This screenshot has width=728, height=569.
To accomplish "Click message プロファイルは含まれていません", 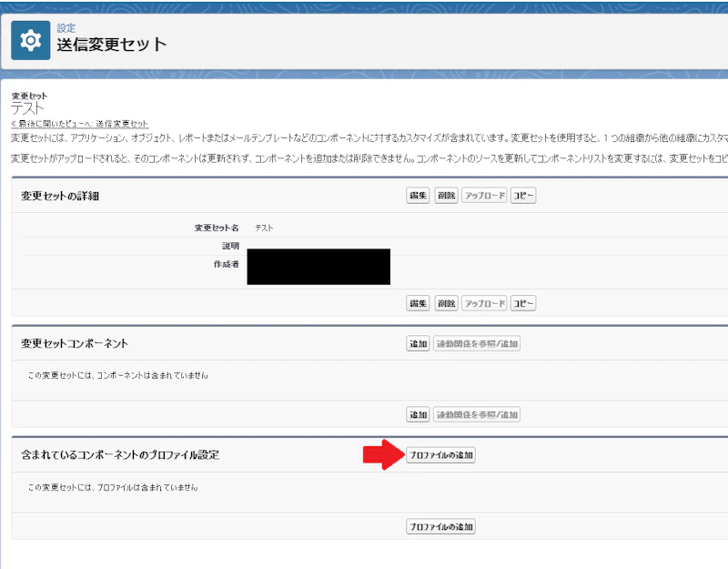I will click(113, 487).
